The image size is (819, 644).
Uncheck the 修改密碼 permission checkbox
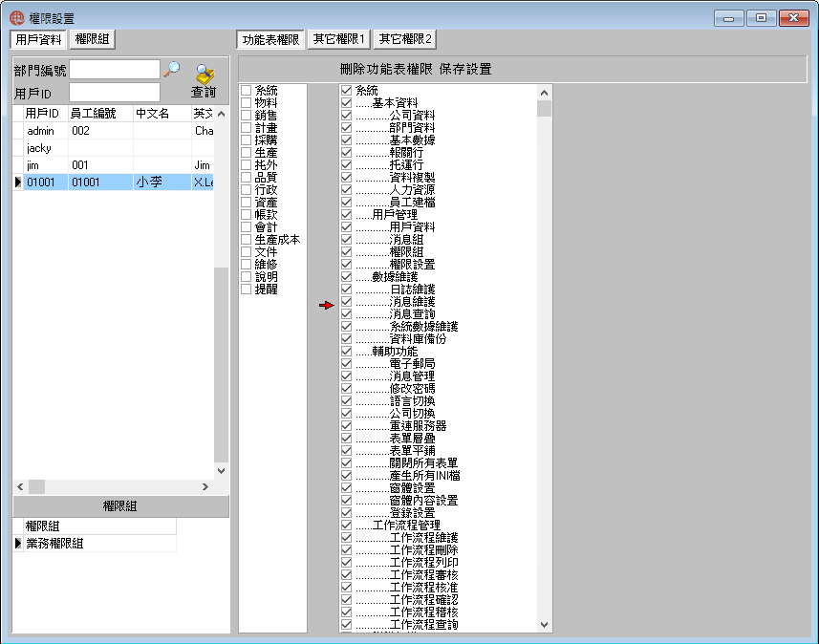pyautogui.click(x=346, y=388)
